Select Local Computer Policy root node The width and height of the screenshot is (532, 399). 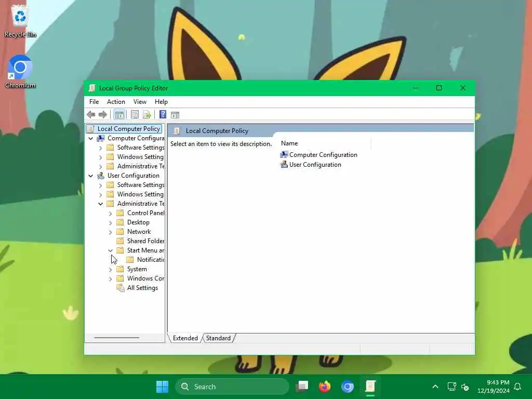click(x=124, y=129)
